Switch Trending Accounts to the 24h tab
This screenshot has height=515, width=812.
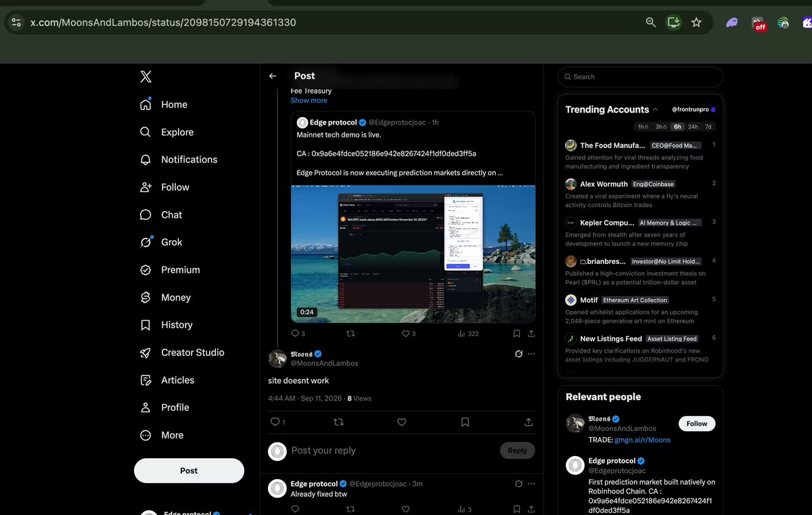click(694, 127)
